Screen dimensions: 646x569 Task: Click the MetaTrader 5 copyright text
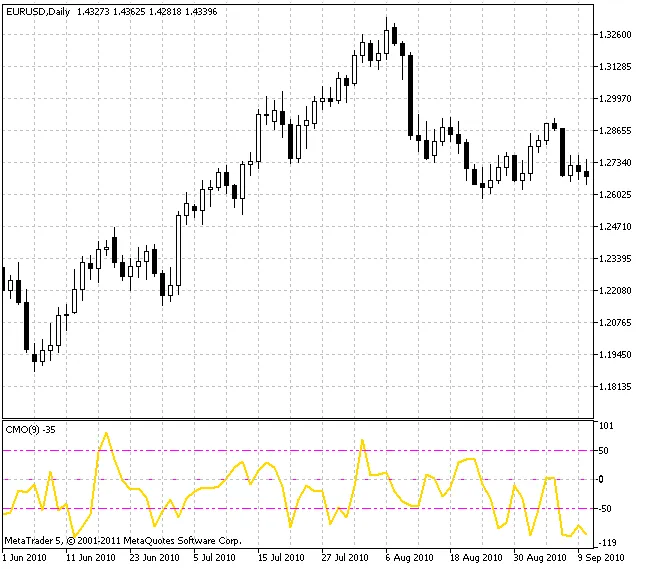pos(122,540)
